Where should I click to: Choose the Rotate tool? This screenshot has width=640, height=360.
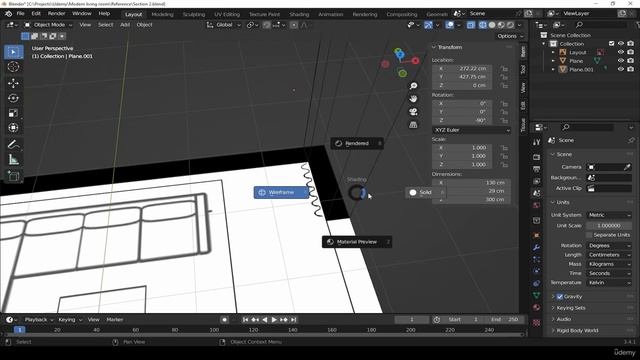[x=13, y=98]
